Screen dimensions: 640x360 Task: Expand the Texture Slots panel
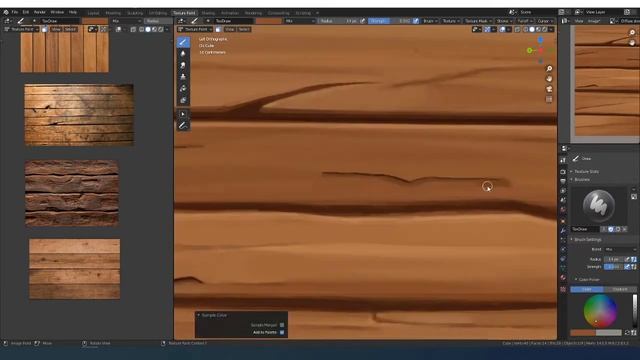coord(586,171)
